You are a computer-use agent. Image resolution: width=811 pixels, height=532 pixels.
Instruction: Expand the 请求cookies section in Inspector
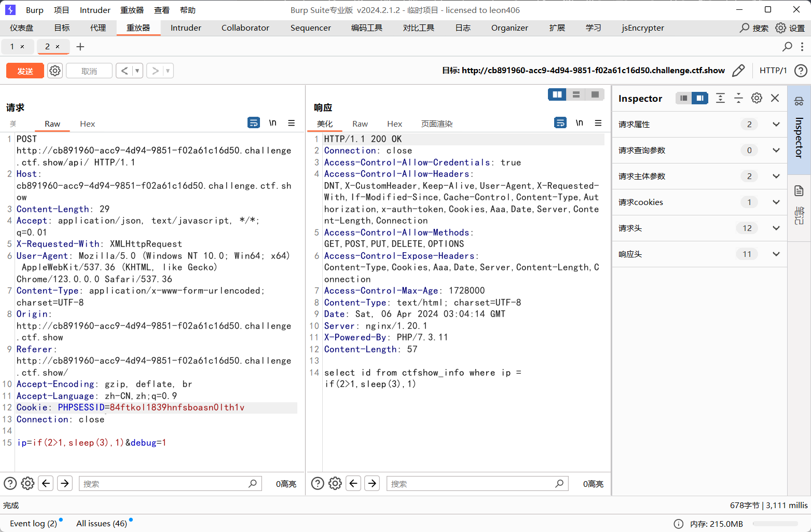click(x=776, y=202)
